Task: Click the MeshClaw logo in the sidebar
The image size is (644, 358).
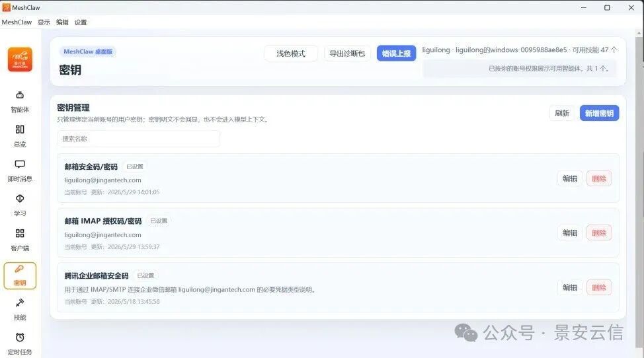Action: point(20,59)
